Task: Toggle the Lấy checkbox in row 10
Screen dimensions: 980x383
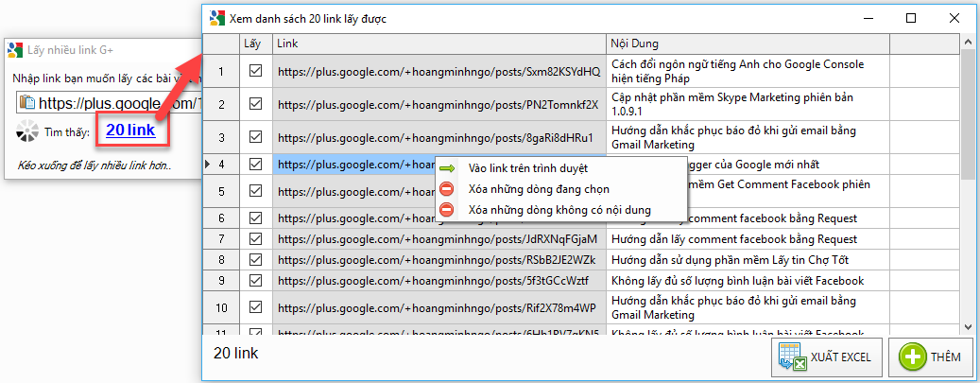Action: tap(255, 307)
